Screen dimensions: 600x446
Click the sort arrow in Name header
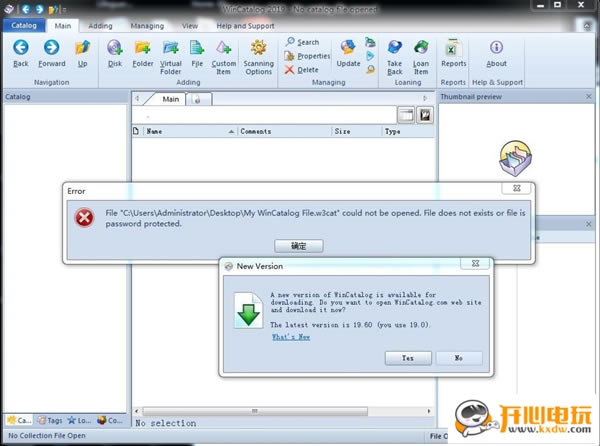pos(231,132)
